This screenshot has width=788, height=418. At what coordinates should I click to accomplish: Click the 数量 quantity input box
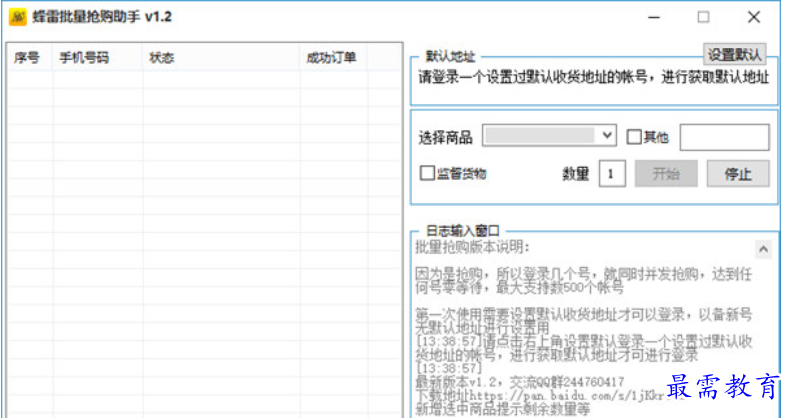click(x=612, y=173)
